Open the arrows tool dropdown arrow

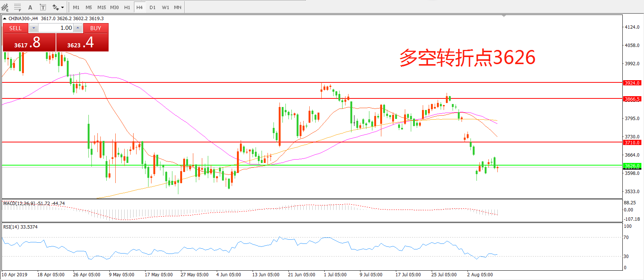pyautogui.click(x=62, y=7)
